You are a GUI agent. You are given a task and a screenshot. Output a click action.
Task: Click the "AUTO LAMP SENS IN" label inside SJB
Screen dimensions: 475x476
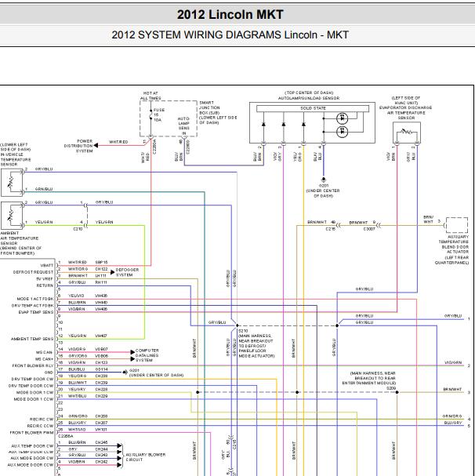183,125
